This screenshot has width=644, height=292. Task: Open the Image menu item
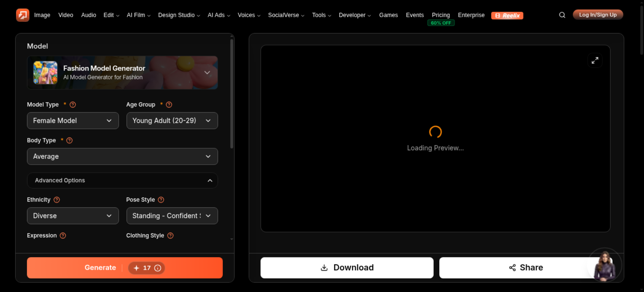point(42,15)
